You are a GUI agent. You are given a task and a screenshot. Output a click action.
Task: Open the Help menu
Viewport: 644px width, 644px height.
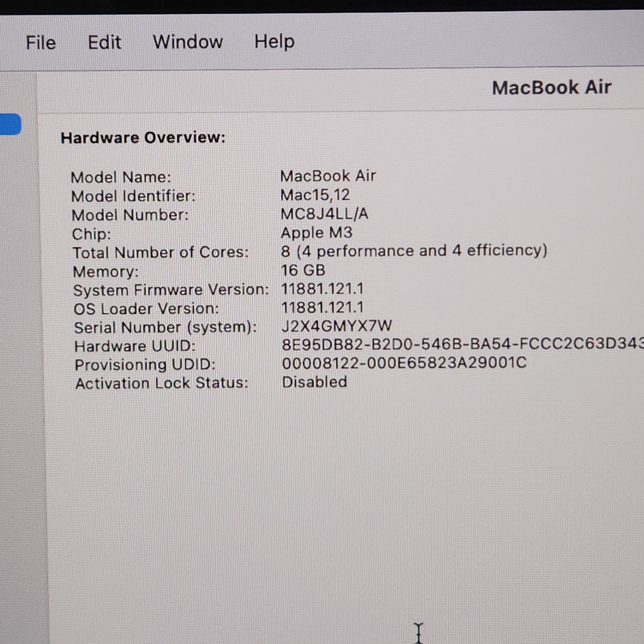[x=274, y=42]
